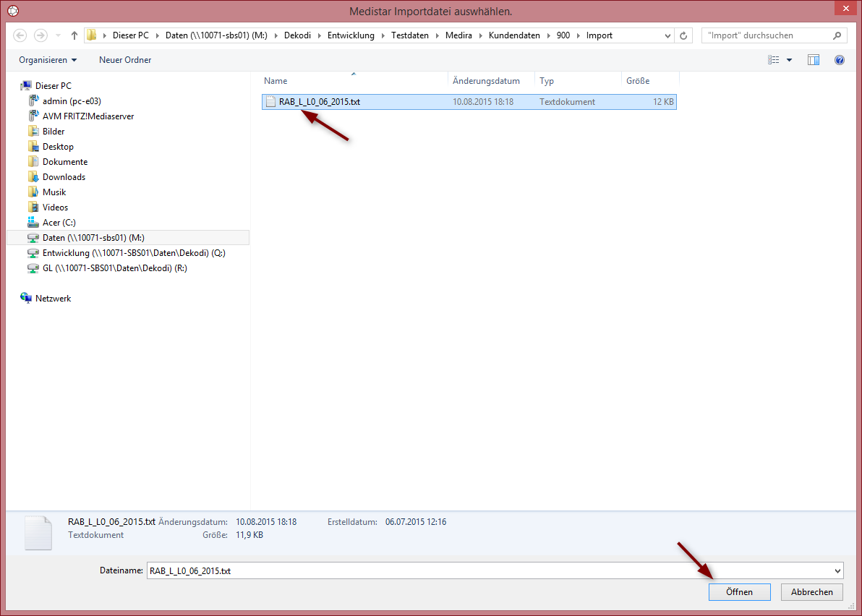Screen dimensions: 862x616
Task: Click the RAB_L_L0_06_2015.txt file icon
Action: pos(270,102)
